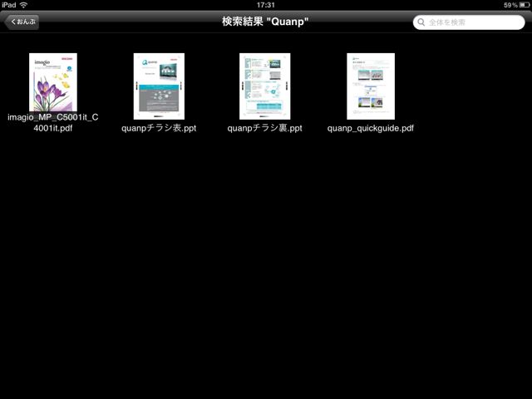Select the file name quanpチラシ裏.ppt

[264, 128]
